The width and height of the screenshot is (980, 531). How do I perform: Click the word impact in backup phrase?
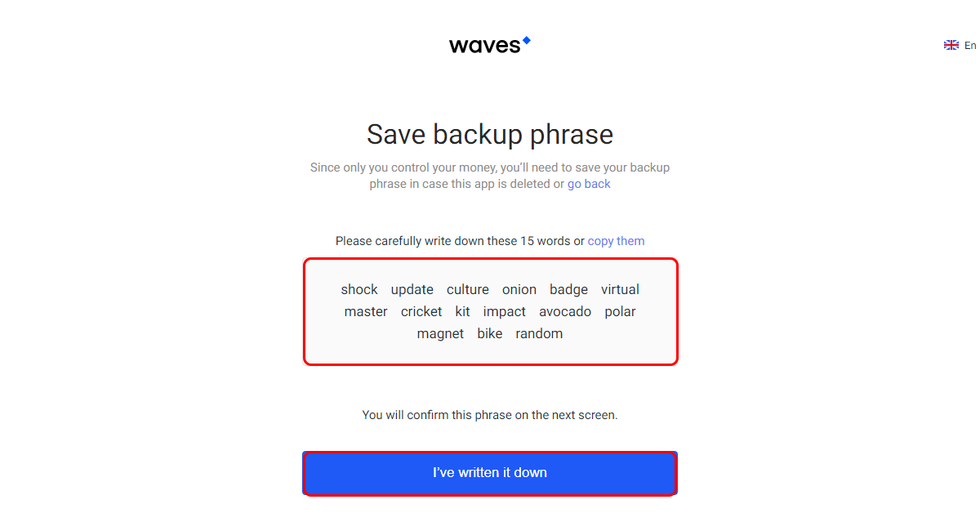[505, 312]
